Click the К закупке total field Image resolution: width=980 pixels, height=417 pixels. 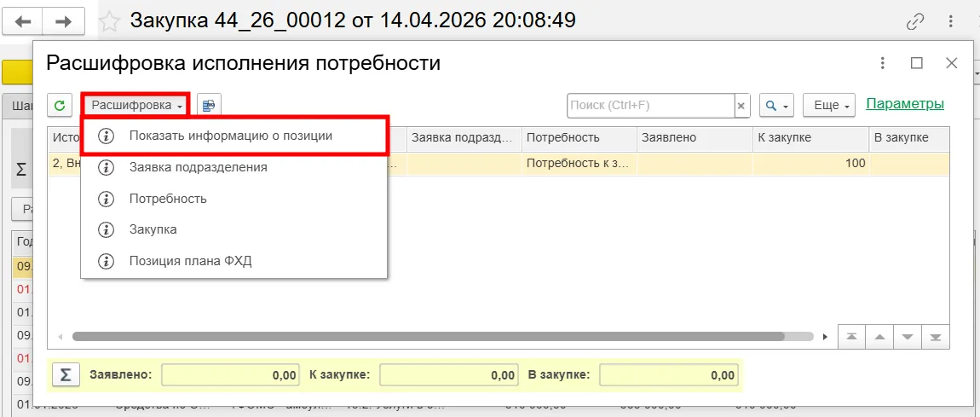449,375
